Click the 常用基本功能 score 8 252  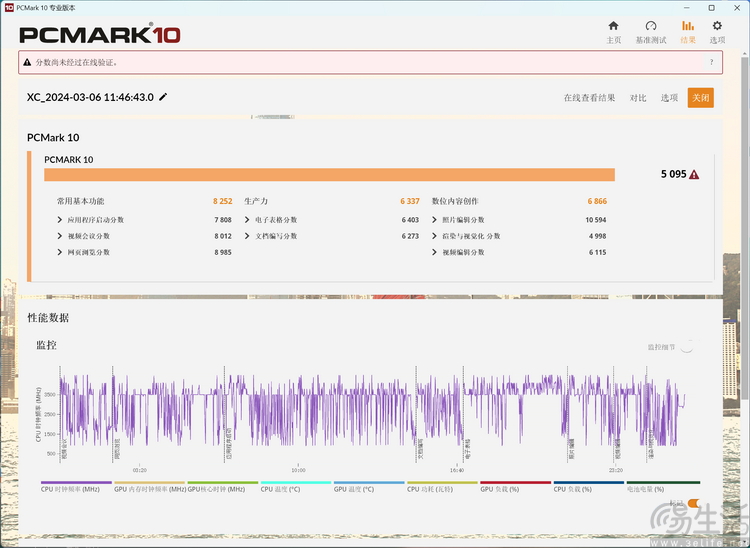[x=222, y=201]
